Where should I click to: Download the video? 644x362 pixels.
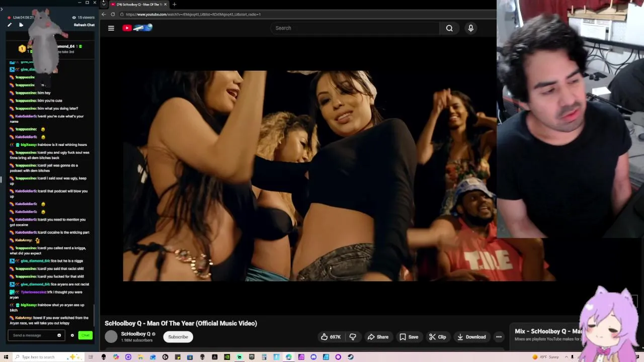(x=471, y=337)
